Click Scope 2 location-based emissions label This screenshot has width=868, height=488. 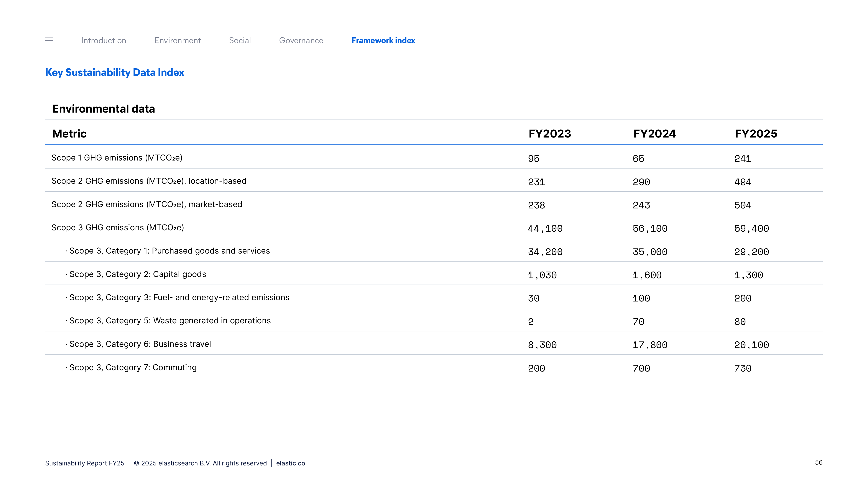pyautogui.click(x=149, y=181)
